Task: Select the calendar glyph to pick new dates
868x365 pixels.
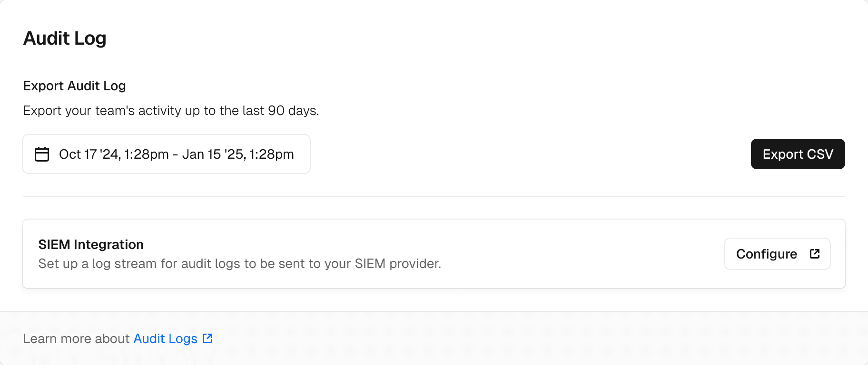Action: click(42, 154)
